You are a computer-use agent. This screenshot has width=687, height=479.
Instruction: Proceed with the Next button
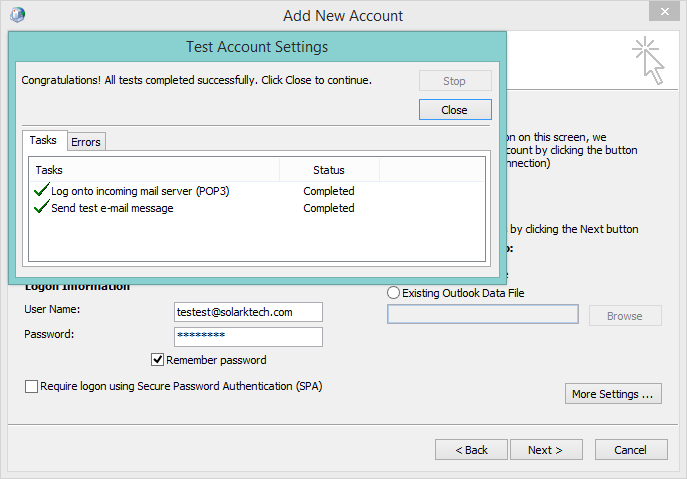click(x=545, y=450)
